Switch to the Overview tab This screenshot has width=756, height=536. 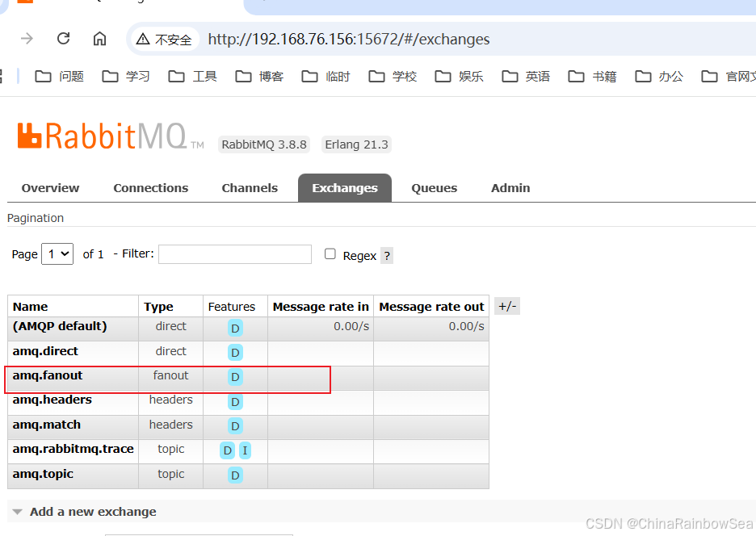(50, 187)
